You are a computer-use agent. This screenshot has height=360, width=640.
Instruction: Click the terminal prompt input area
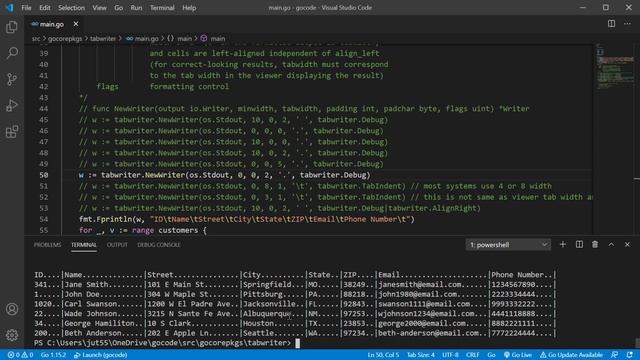coord(298,343)
